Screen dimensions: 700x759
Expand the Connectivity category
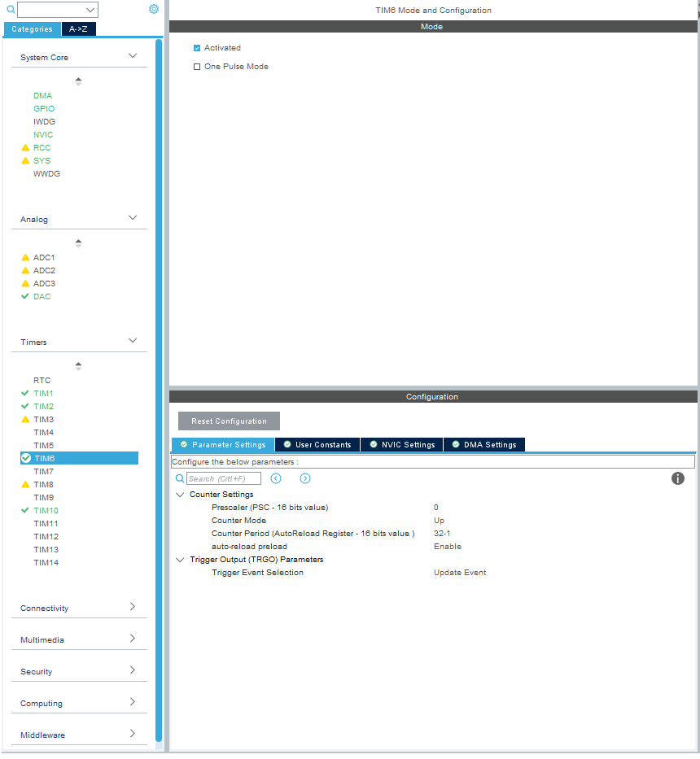tap(133, 607)
